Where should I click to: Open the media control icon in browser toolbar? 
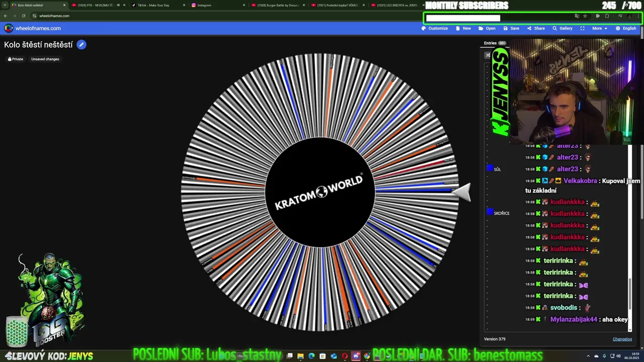[x=620, y=16]
